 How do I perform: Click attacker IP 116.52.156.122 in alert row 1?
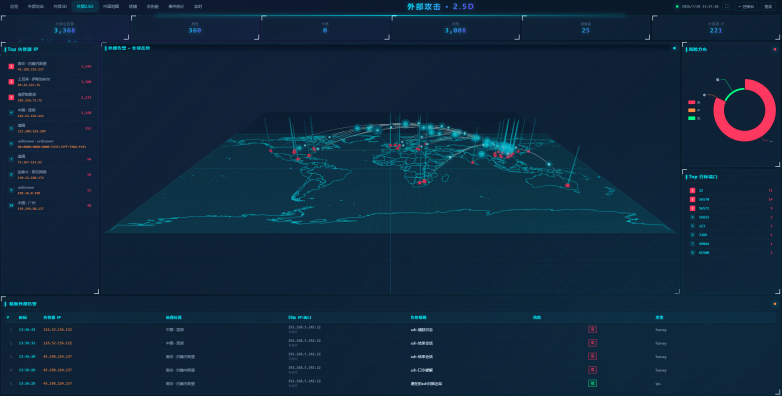click(x=58, y=330)
